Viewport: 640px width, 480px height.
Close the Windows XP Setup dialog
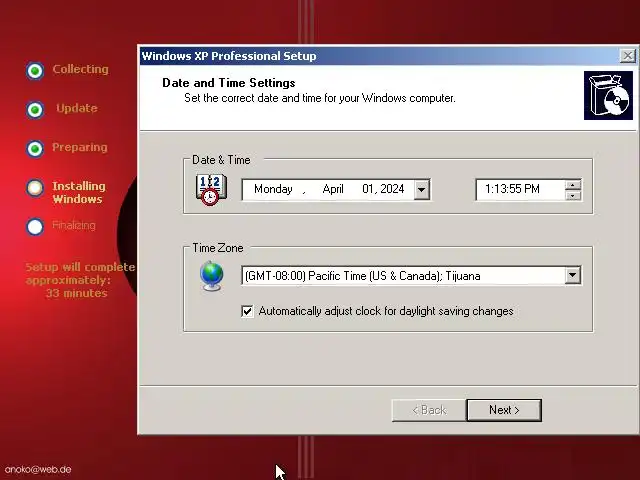tap(627, 56)
